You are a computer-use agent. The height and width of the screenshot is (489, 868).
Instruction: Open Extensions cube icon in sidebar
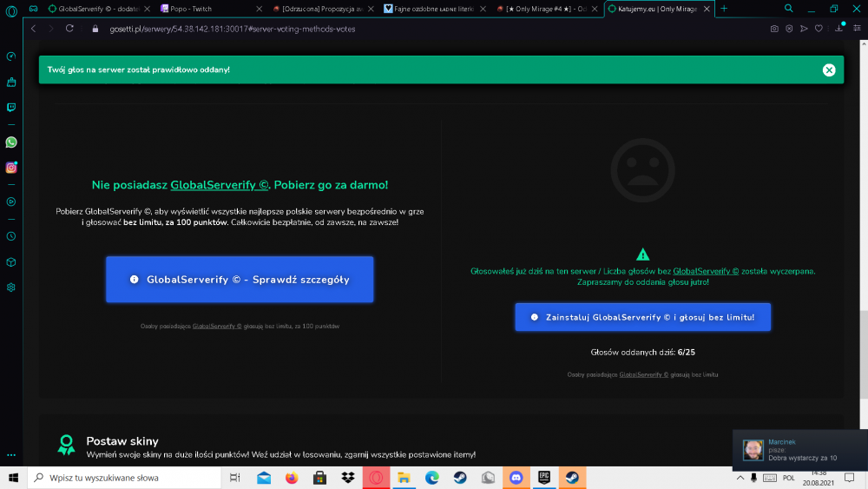click(x=11, y=262)
